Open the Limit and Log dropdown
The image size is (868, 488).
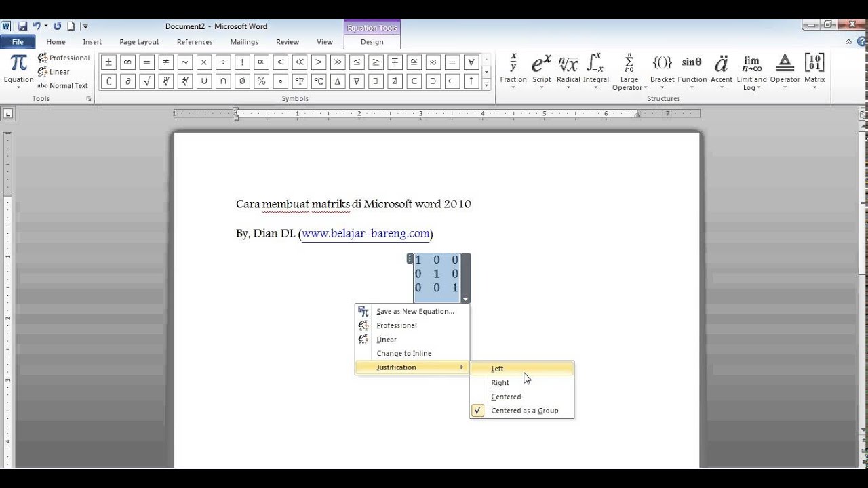click(751, 71)
